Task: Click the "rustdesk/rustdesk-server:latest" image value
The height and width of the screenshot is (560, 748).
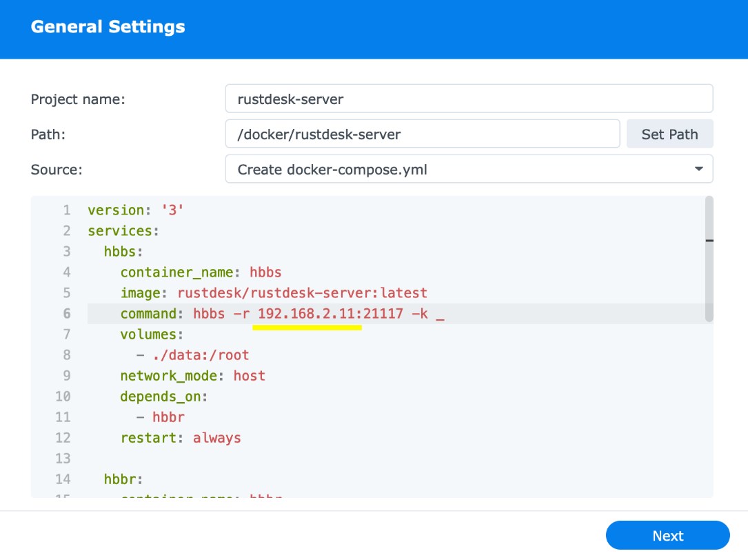Action: tap(303, 292)
